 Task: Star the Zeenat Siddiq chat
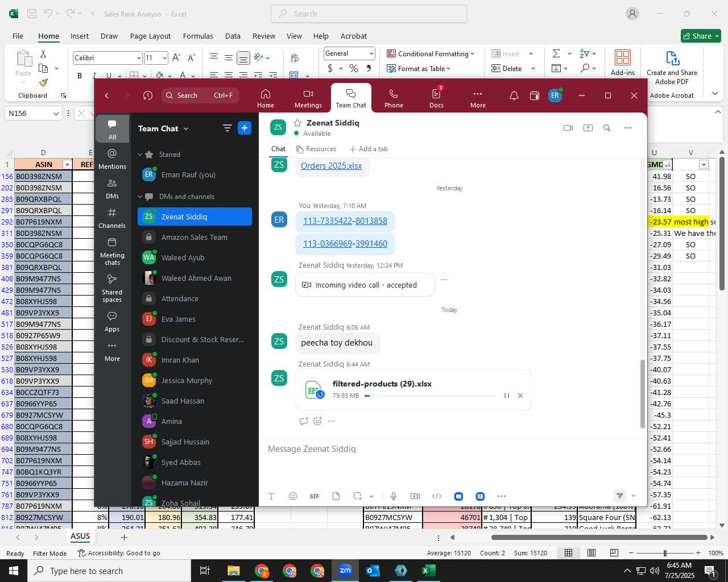click(297, 123)
